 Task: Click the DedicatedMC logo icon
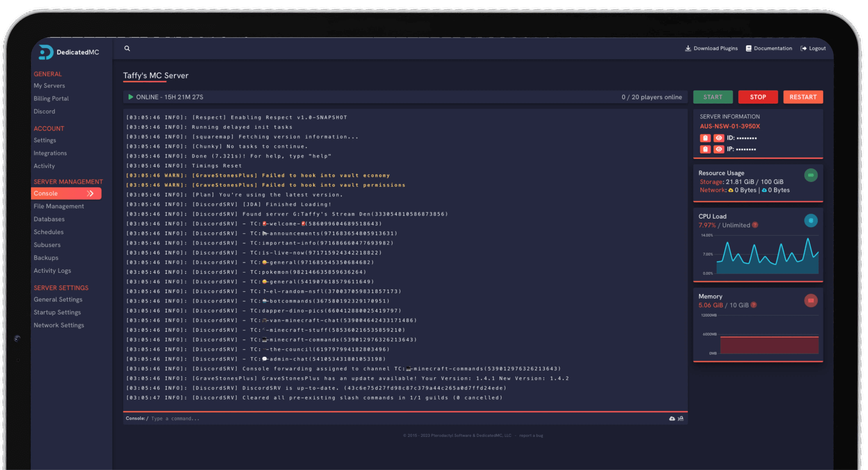[x=45, y=52]
